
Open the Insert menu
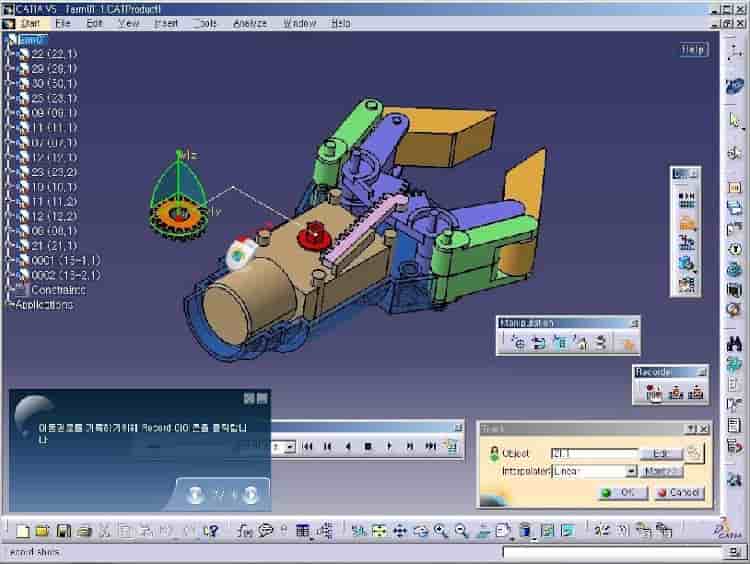(x=166, y=22)
